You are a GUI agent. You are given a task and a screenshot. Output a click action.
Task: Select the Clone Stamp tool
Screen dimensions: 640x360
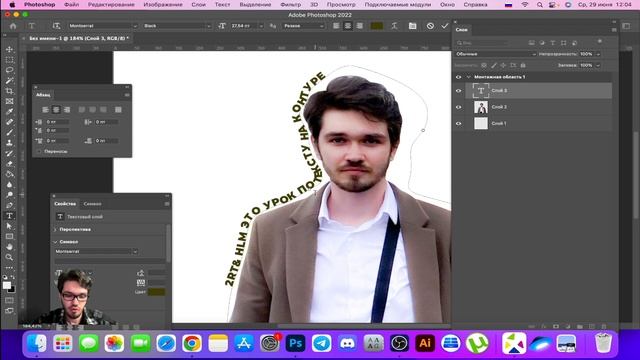9,143
